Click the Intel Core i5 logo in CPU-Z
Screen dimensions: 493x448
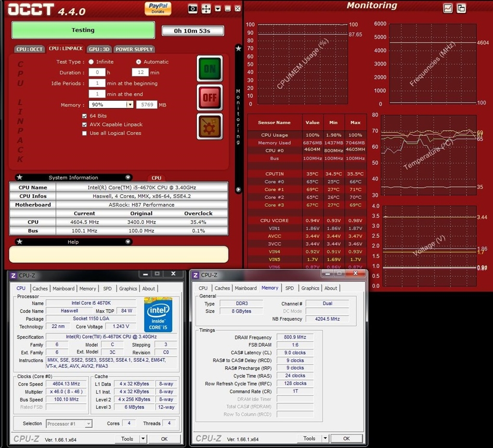(158, 314)
